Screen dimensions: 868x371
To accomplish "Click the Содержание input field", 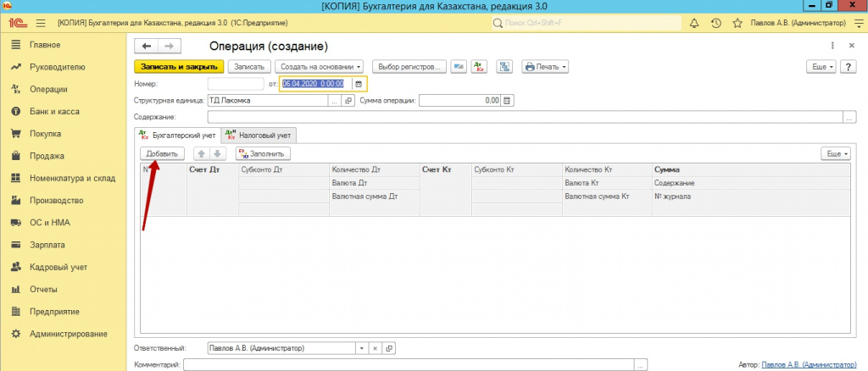I will 526,117.
